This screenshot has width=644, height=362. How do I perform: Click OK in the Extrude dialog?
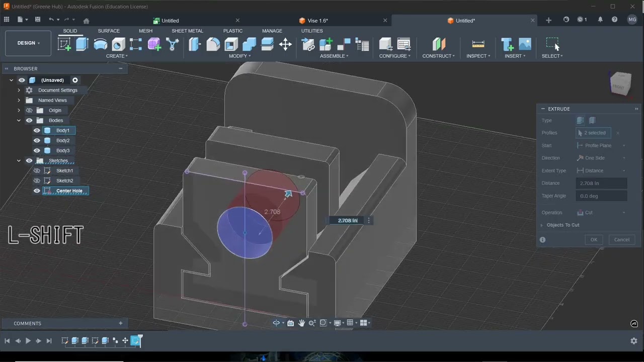(594, 240)
